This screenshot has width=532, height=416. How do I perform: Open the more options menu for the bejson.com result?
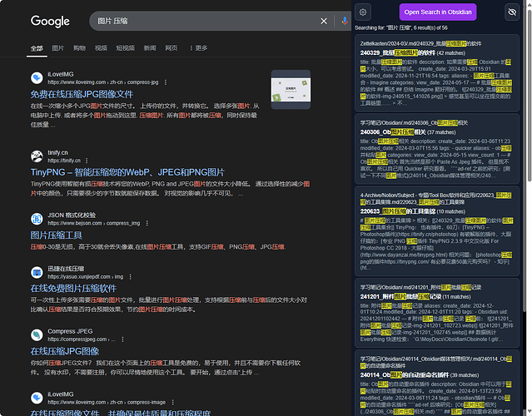tap(147, 223)
